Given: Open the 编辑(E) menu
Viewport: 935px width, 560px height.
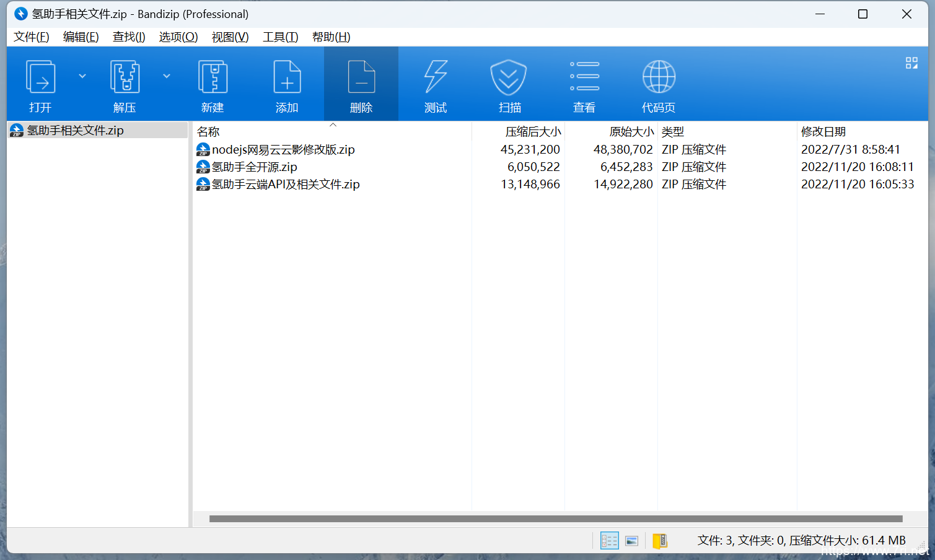Looking at the screenshot, I should coord(81,37).
